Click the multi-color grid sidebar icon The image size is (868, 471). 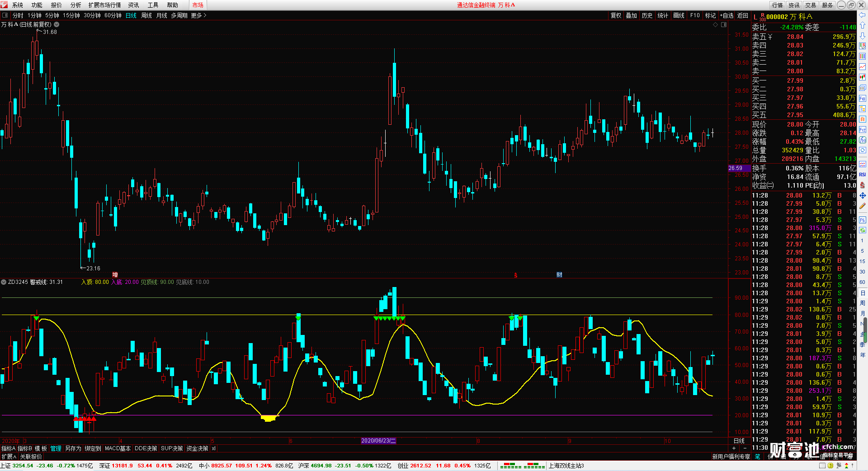863,57
